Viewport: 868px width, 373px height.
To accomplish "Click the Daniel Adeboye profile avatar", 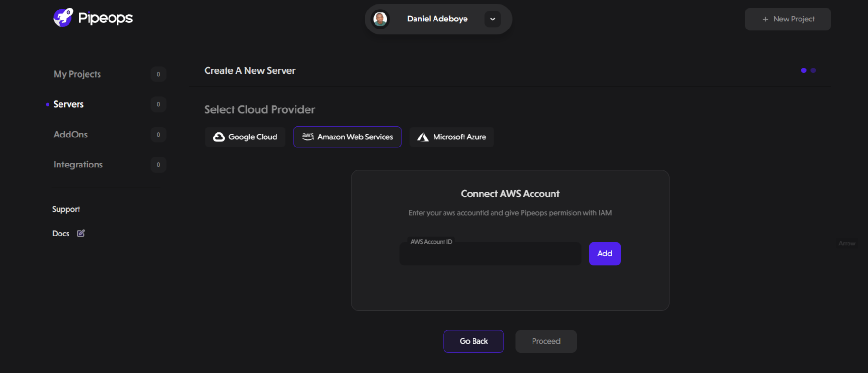I will [380, 19].
